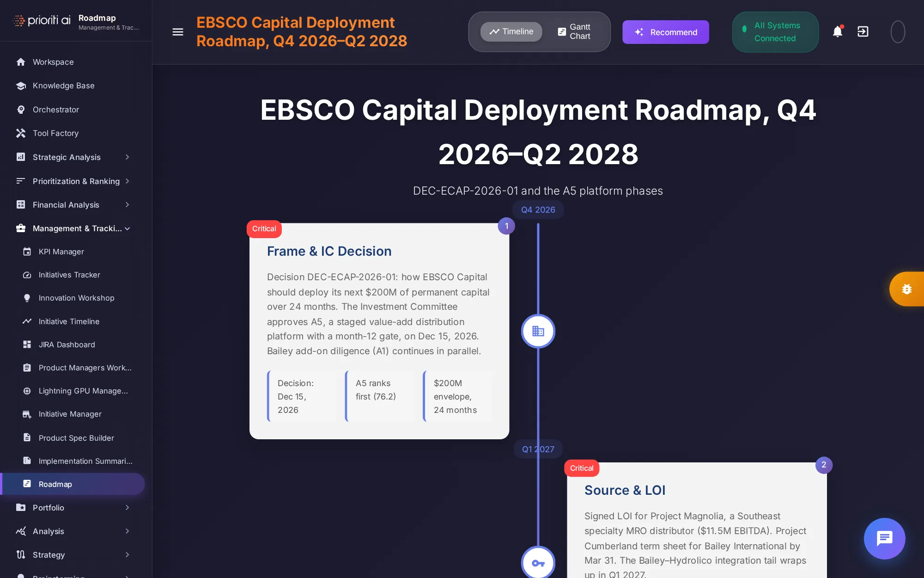This screenshot has height=578, width=924.
Task: Switch to Gantt Chart view
Action: [574, 31]
